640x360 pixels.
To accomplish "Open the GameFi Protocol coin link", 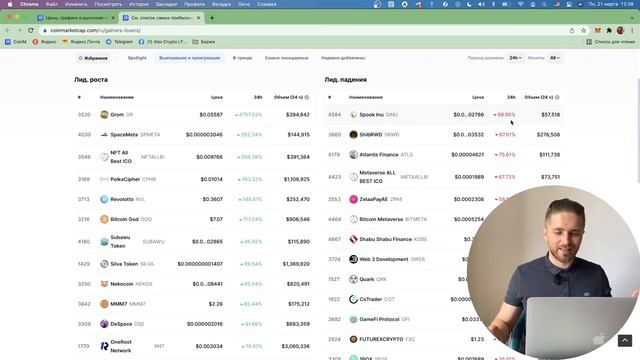I will pos(379,319).
